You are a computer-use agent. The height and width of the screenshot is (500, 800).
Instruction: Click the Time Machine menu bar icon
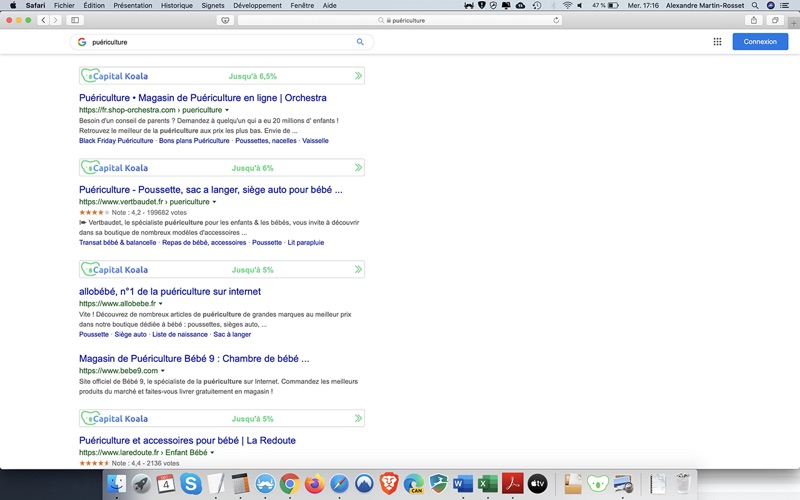point(537,5)
